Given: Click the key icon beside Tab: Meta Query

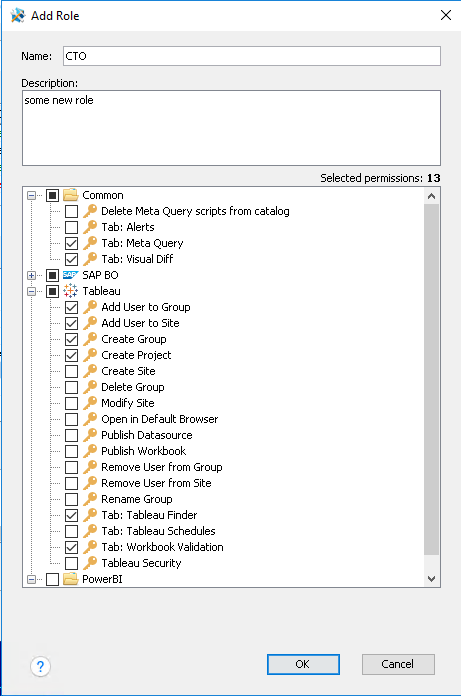Looking at the screenshot, I should pos(90,243).
